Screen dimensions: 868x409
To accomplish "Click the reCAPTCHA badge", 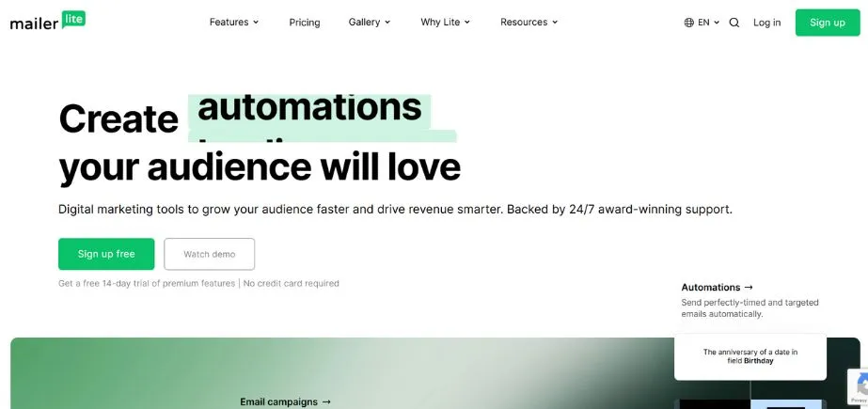I will click(x=859, y=385).
